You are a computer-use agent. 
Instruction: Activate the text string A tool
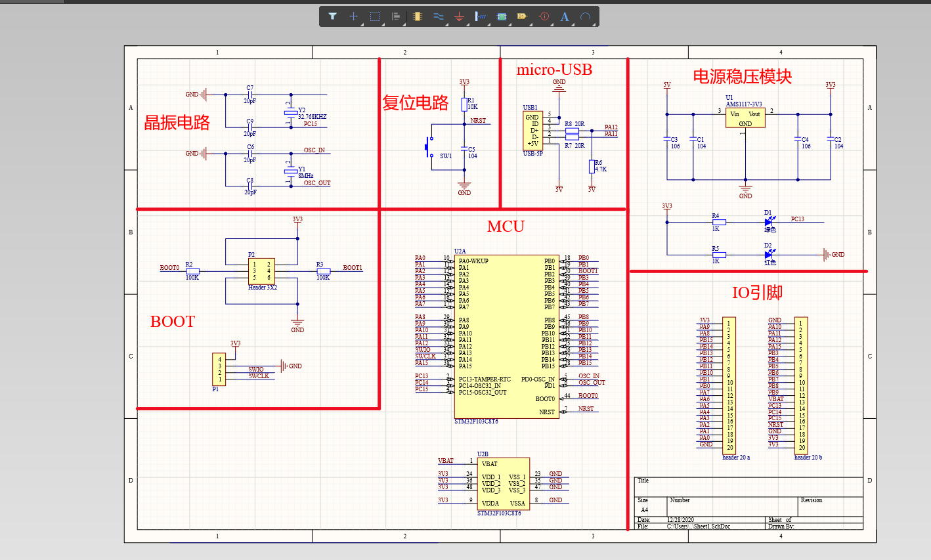[565, 16]
